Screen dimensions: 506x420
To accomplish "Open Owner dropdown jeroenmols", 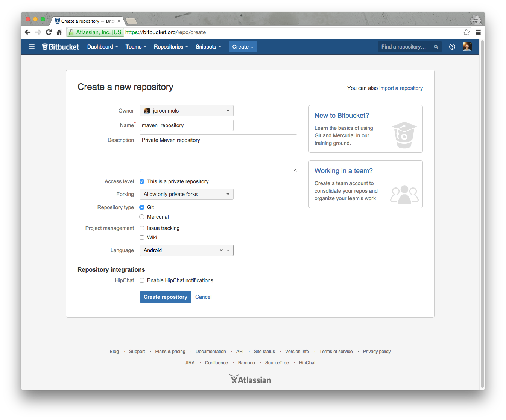I will point(187,111).
